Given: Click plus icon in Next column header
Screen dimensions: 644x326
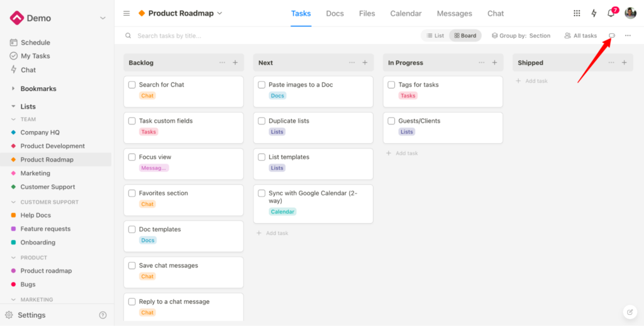Looking at the screenshot, I should (x=365, y=63).
